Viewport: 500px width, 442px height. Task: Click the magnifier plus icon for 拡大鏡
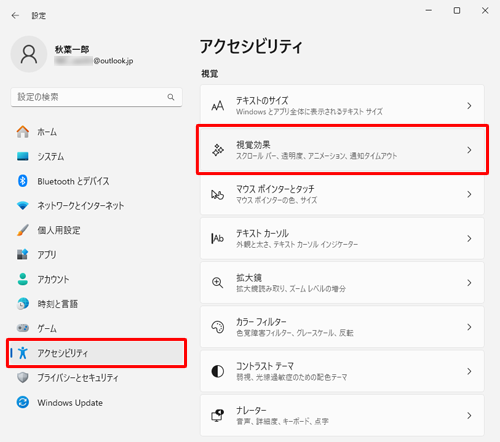pos(218,283)
